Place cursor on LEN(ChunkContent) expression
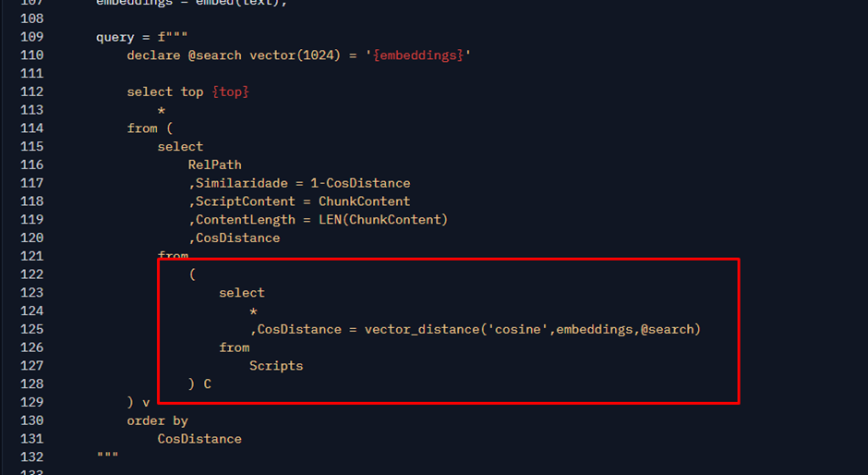868x475 pixels. (390, 220)
